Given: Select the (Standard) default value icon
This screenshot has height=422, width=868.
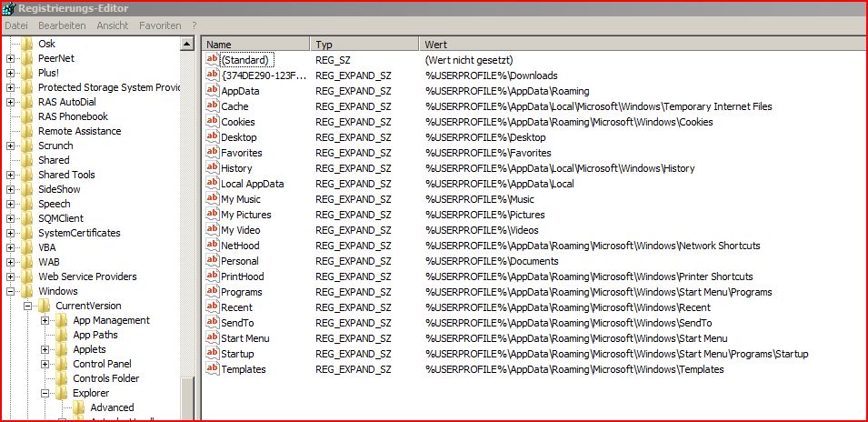Looking at the screenshot, I should click(x=213, y=60).
